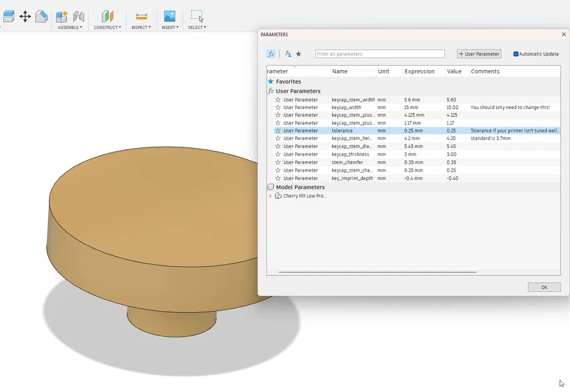Screen dimensions: 570x392
Task: Favorite the keycap_width parameter star
Action: pos(277,107)
